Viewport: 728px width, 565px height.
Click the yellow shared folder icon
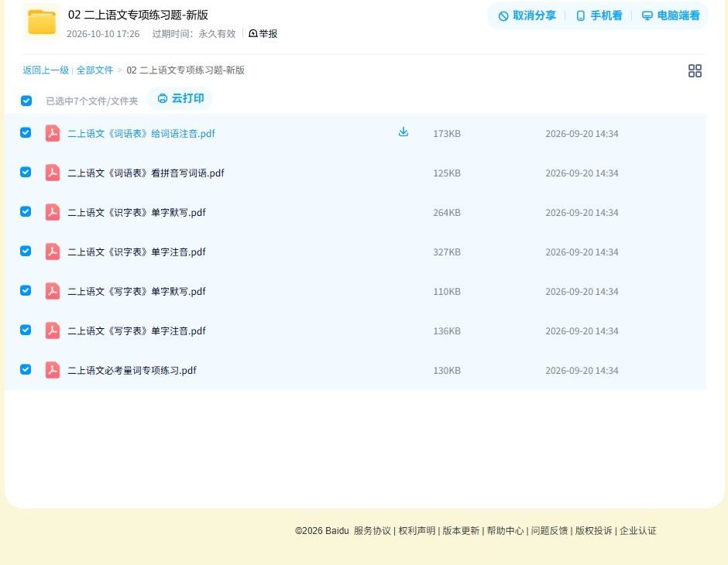pos(42,22)
